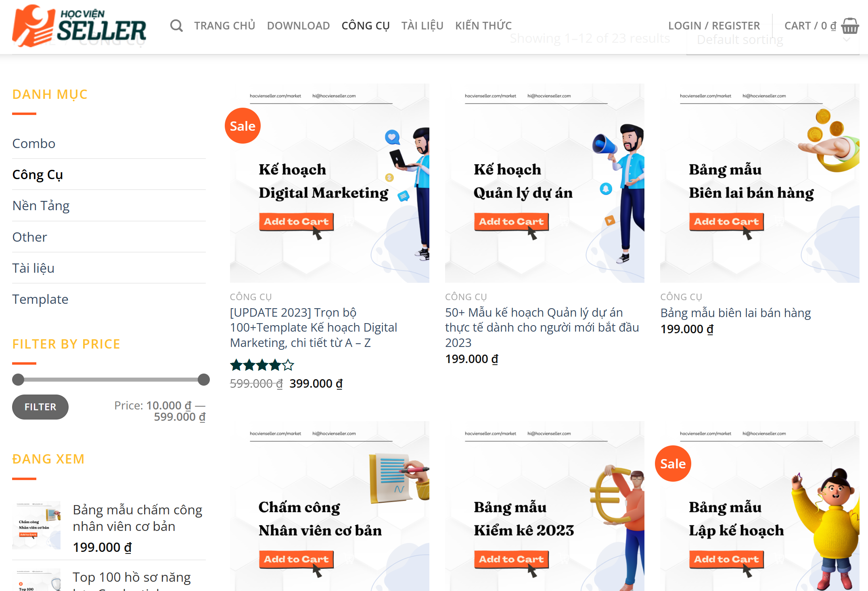Select the Combo category
The height and width of the screenshot is (591, 868).
click(34, 144)
